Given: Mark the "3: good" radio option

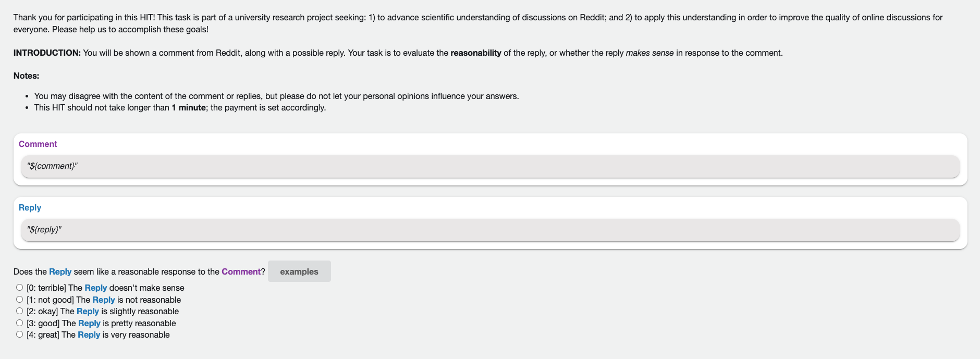Looking at the screenshot, I should click(x=19, y=323).
